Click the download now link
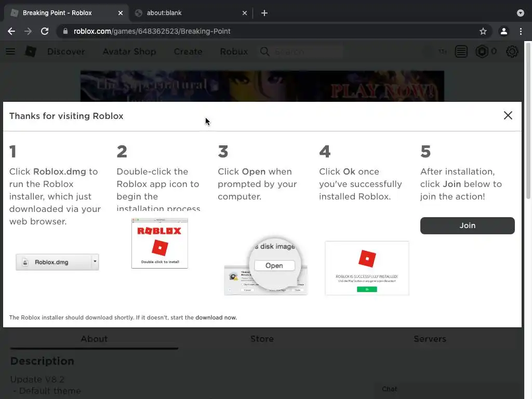532x399 pixels. coord(216,317)
